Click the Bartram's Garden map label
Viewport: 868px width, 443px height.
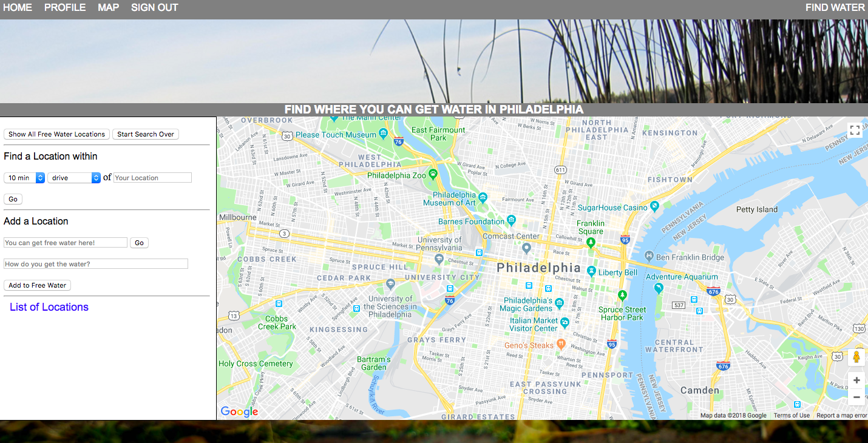374,363
